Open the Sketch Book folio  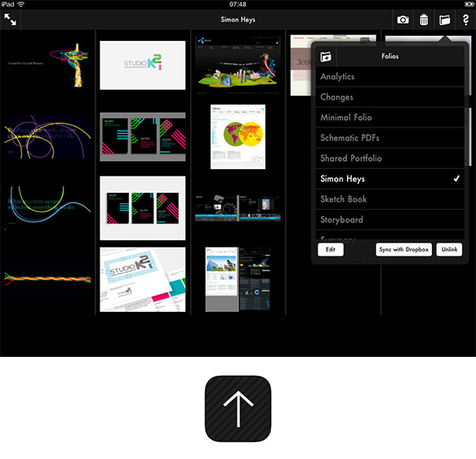point(389,199)
